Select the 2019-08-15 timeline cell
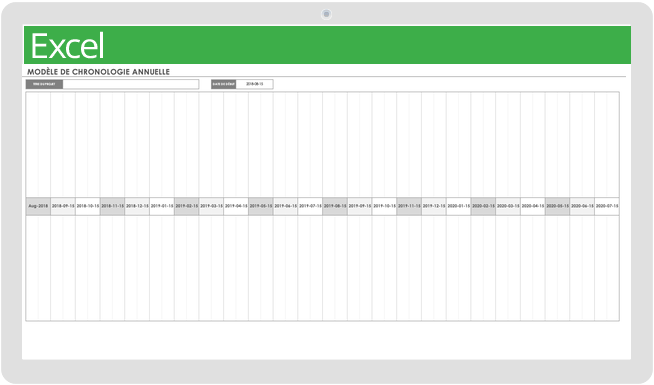654x385 pixels. tap(335, 206)
